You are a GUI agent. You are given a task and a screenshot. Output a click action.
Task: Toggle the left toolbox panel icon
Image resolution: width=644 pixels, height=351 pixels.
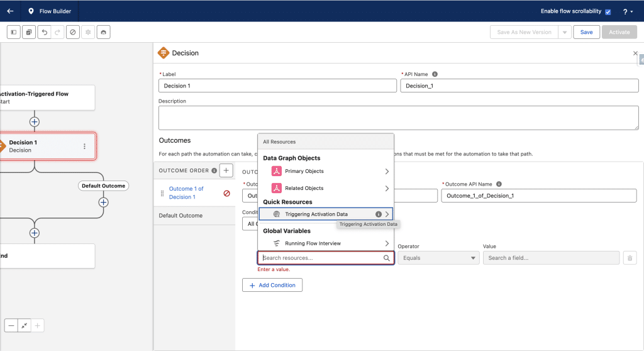[x=13, y=32]
